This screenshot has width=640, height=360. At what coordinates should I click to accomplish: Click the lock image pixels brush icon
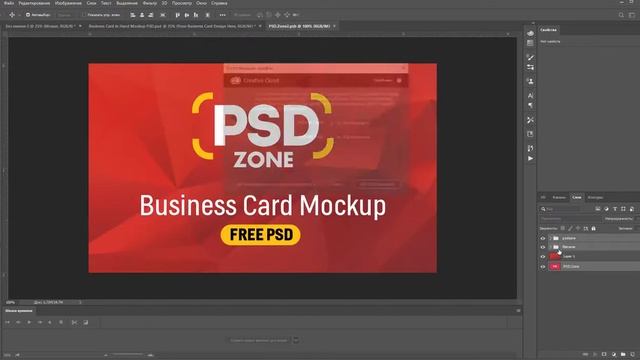click(x=571, y=229)
